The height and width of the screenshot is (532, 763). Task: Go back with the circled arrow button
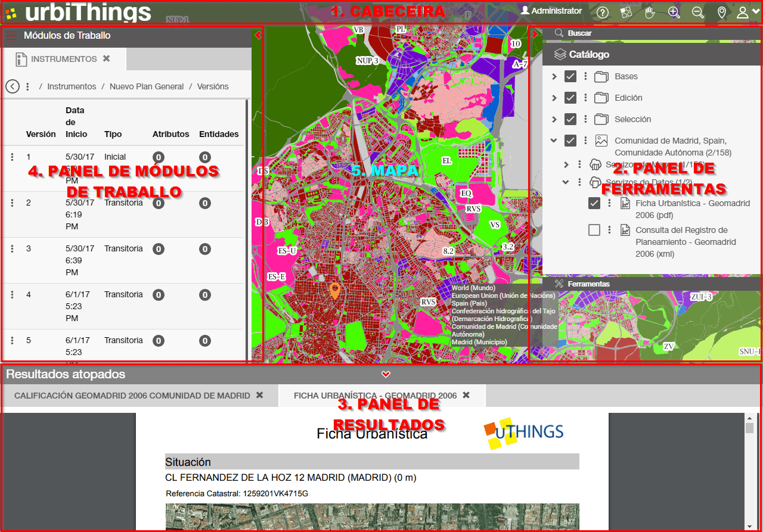[x=13, y=86]
